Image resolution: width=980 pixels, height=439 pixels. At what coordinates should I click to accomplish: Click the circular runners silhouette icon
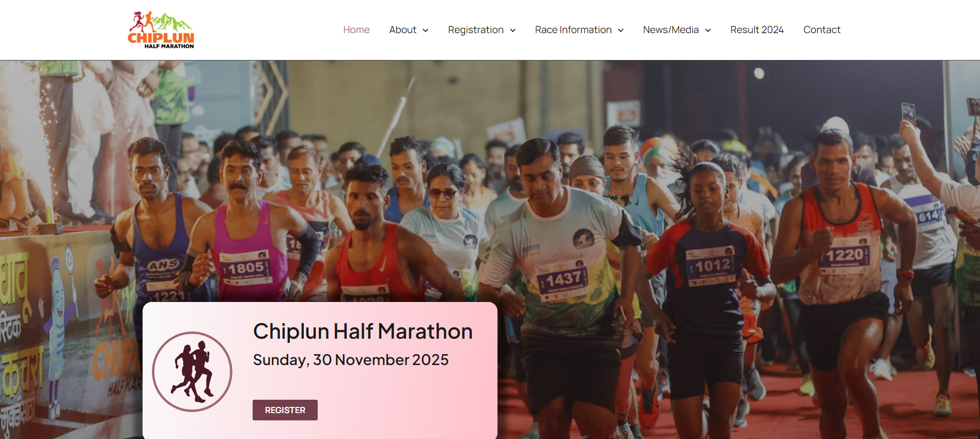pos(192,372)
